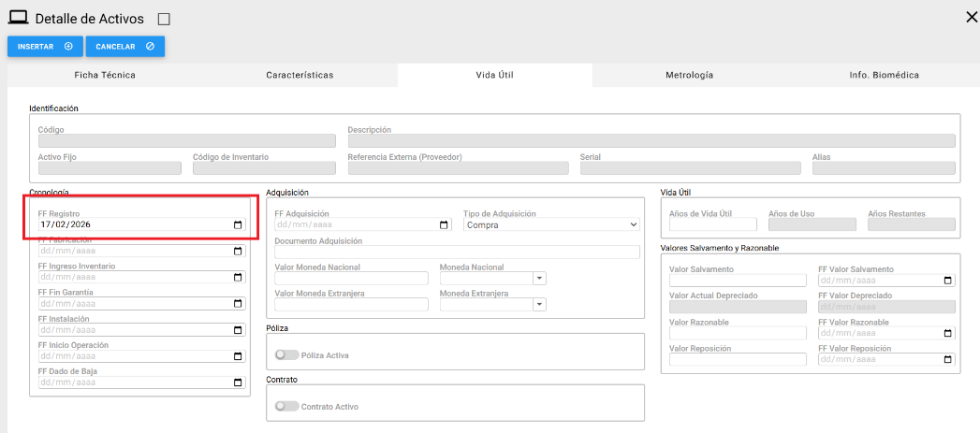Viewport: 980px width, 433px height.
Task: Open calendar icon for FF Instalación
Action: coord(238,330)
